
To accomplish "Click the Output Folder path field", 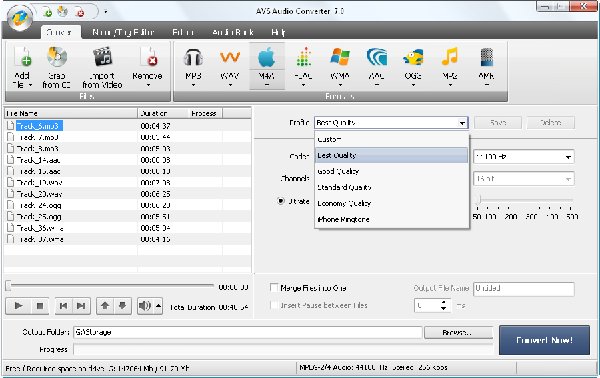I will pyautogui.click(x=248, y=332).
